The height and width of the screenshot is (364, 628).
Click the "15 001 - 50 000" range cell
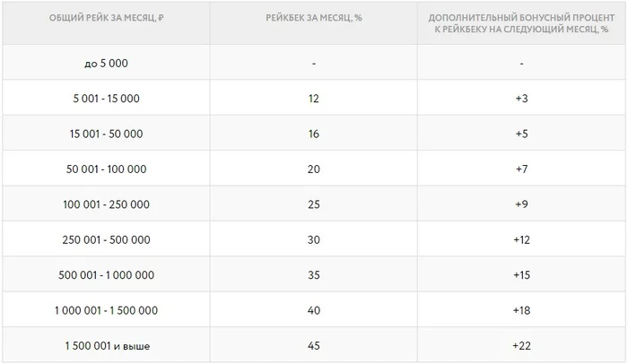[x=106, y=134]
